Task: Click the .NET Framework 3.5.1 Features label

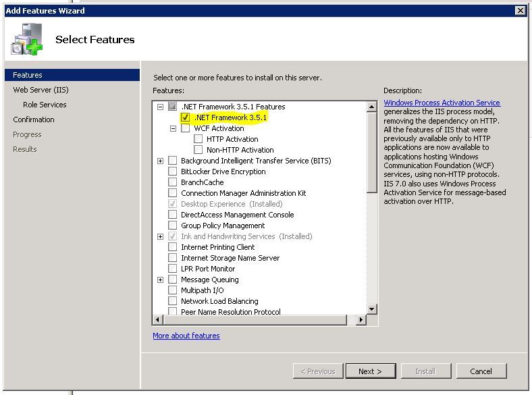Action: 233,107
